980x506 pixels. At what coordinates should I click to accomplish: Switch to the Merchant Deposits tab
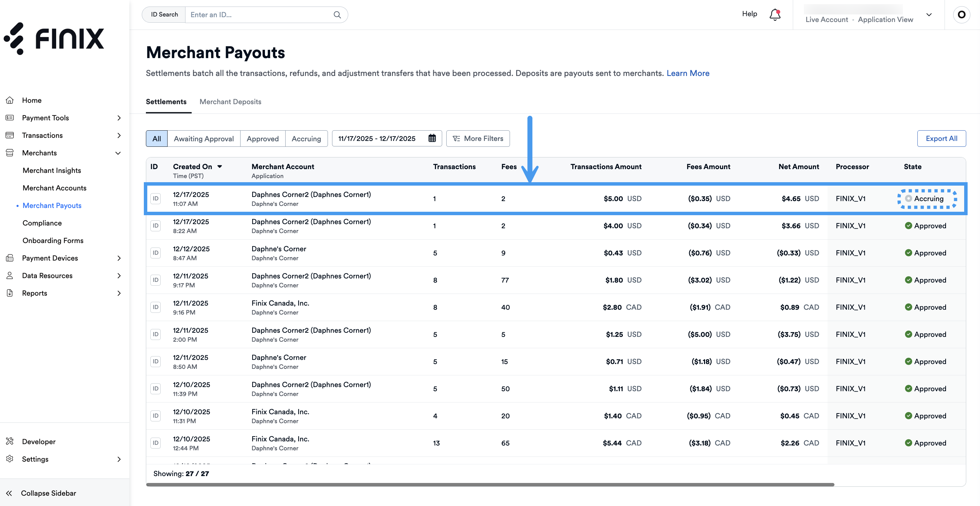(230, 101)
